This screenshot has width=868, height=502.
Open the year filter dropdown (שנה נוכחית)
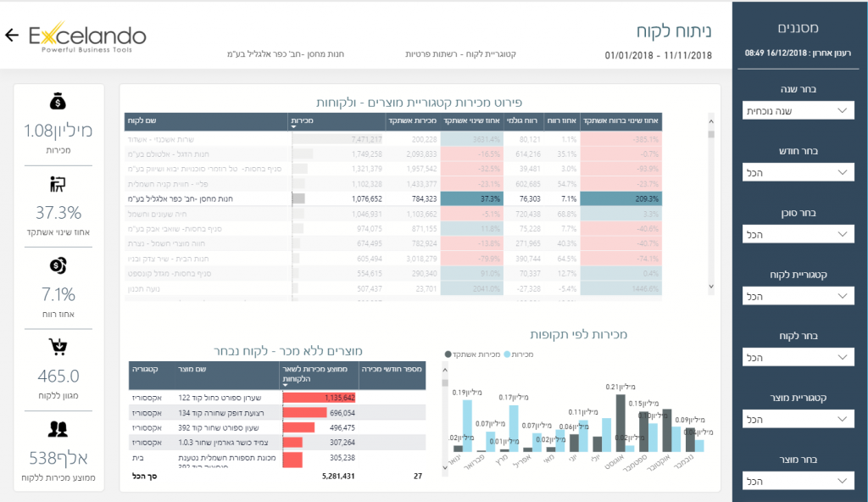click(797, 110)
